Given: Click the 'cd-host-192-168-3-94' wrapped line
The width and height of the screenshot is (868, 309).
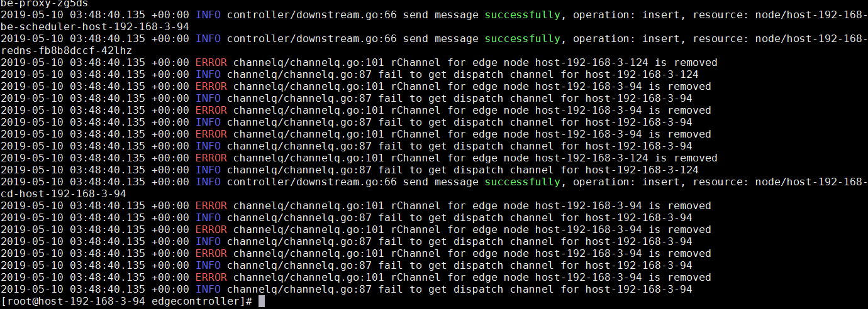Looking at the screenshot, I should tap(64, 193).
